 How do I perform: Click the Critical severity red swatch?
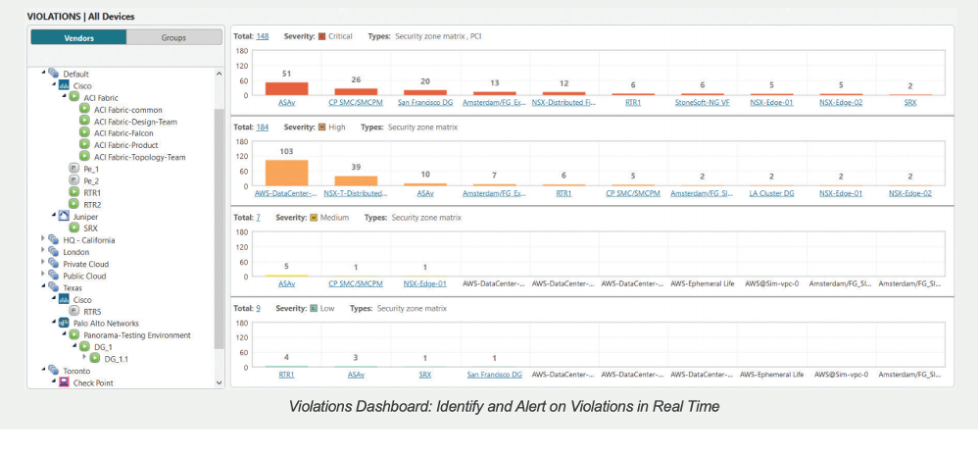322,36
